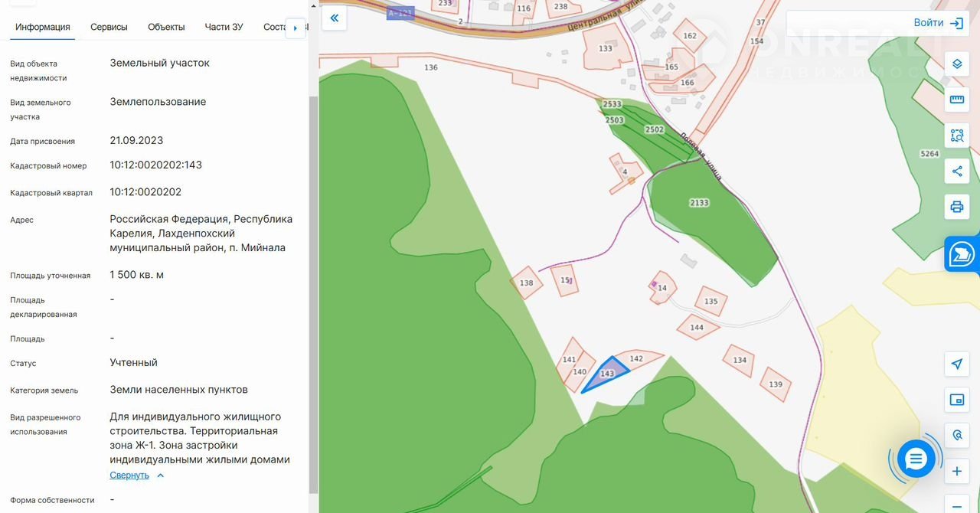
Task: Open the map layers panel
Action: 956,64
